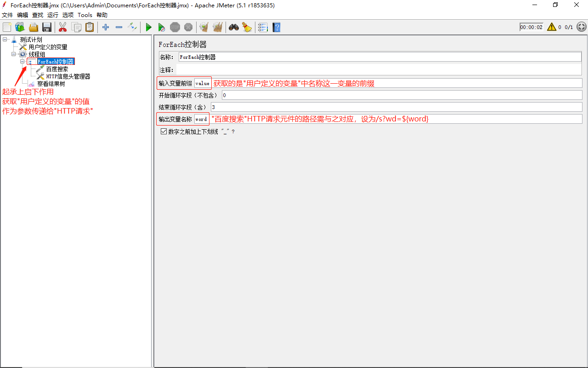
Task: Select HTTP信息头管理器 tree item
Action: click(68, 76)
